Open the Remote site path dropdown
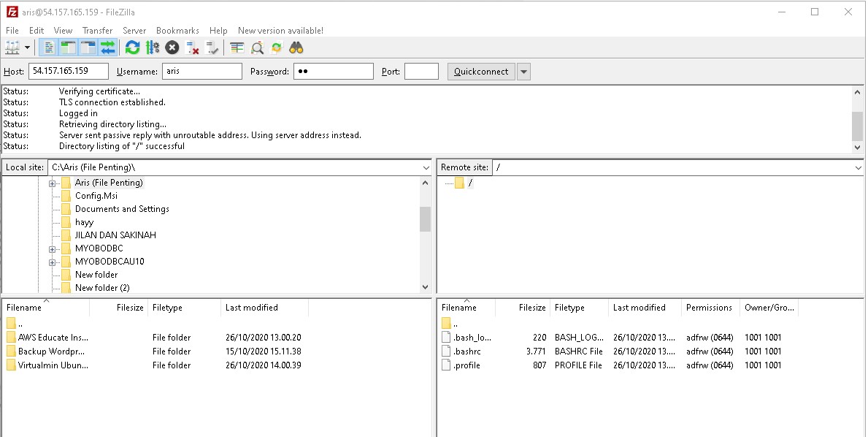 [858, 167]
